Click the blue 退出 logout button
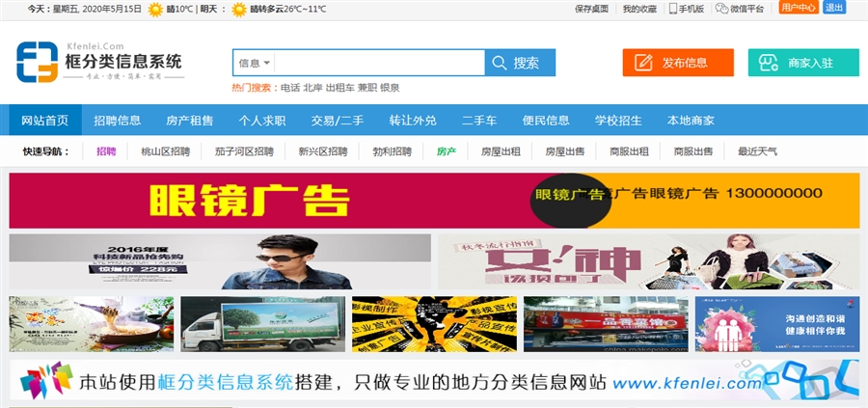Viewport: 868px width, 408px height. (834, 8)
